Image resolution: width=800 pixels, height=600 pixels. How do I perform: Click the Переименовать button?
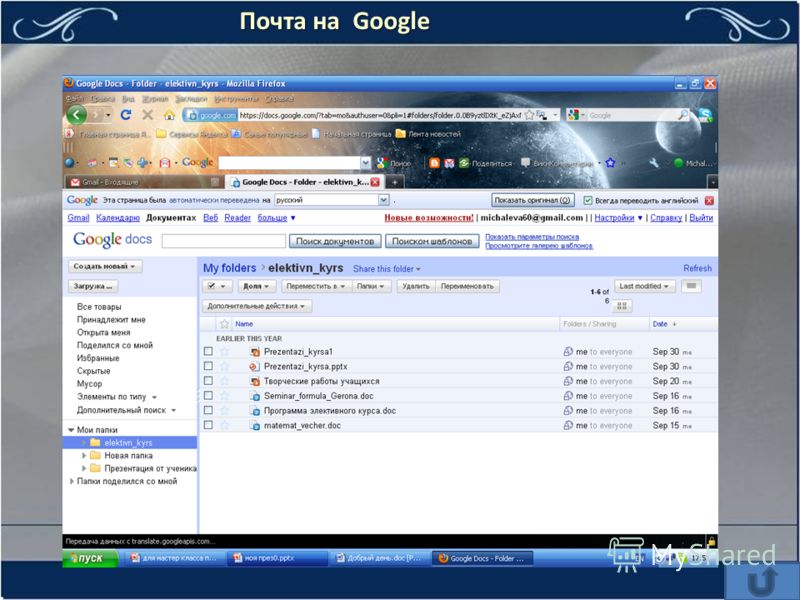[467, 286]
